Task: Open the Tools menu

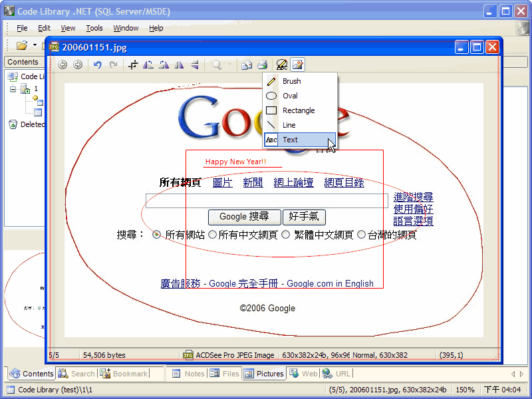Action: [x=94, y=28]
